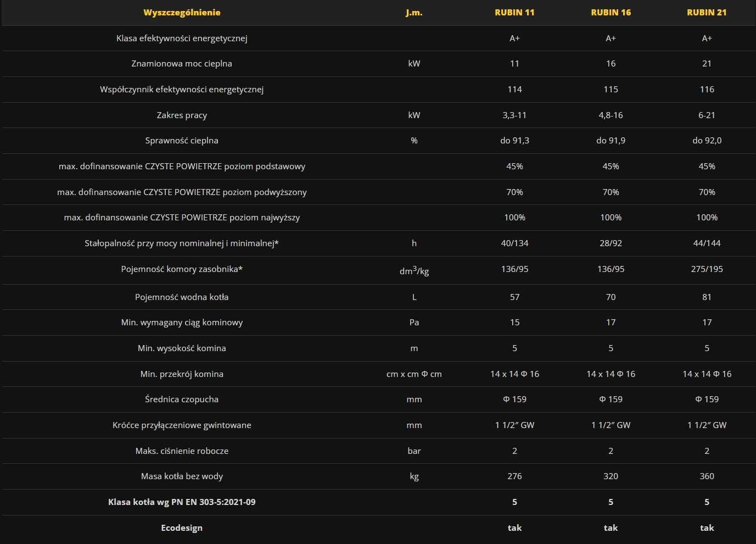
Task: Click the 'h' unit cell
Action: [x=414, y=243]
